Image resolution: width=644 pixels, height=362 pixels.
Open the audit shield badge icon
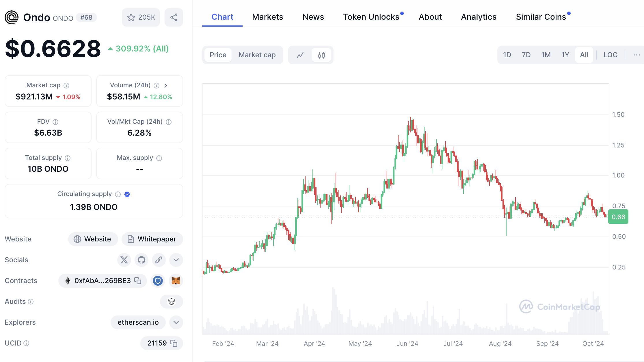pyautogui.click(x=172, y=302)
